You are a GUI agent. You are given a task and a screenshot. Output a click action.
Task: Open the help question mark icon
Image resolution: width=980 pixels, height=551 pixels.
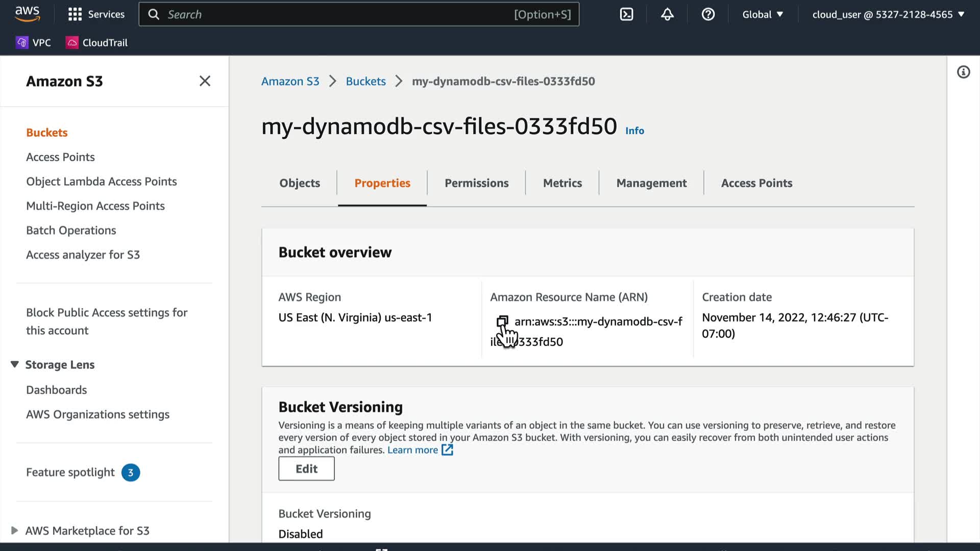click(708, 14)
